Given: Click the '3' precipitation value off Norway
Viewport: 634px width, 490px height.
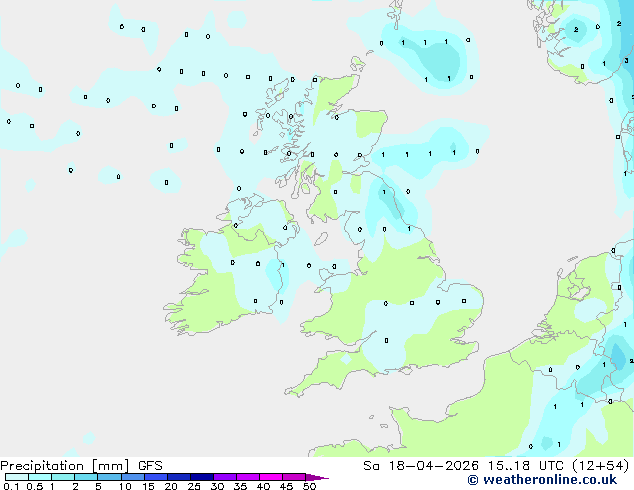Looking at the screenshot, I should pyautogui.click(x=626, y=61).
